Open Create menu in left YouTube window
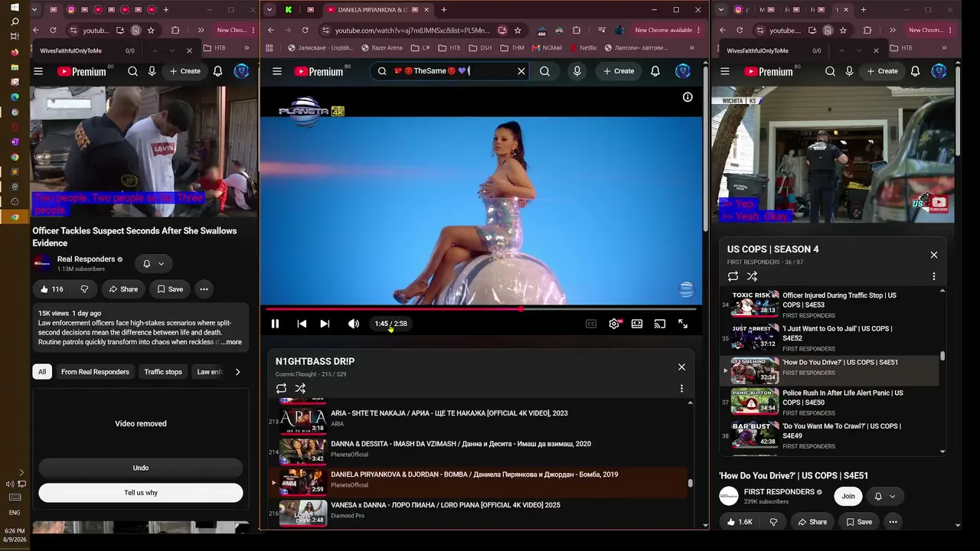The width and height of the screenshot is (980, 551). pos(185,71)
